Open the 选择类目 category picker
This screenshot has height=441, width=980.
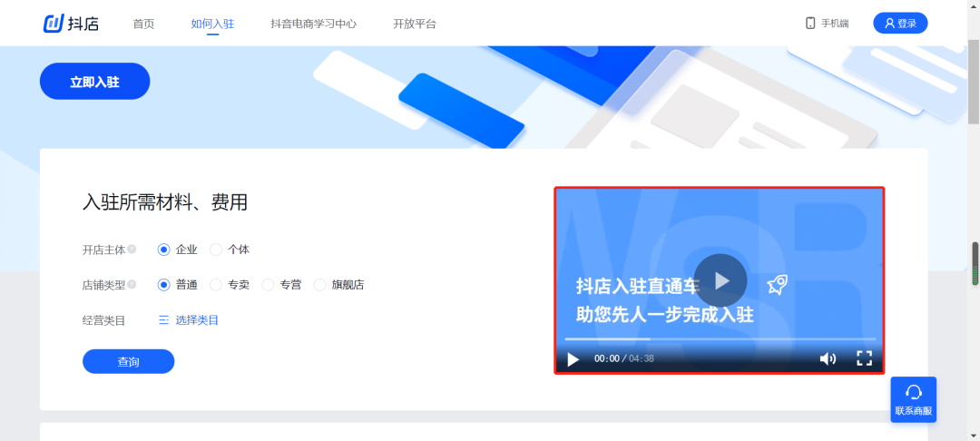pyautogui.click(x=189, y=320)
